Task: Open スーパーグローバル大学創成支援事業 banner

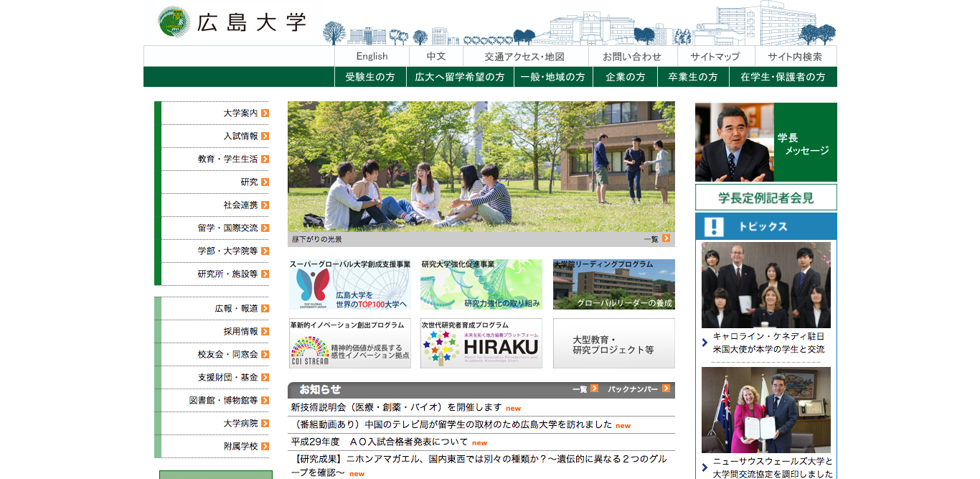Action: point(350,284)
